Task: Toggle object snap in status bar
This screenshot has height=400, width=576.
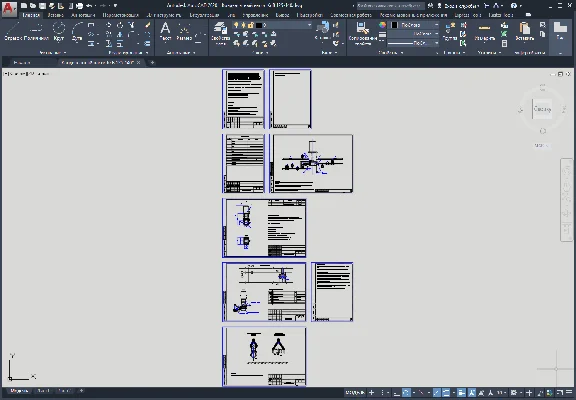Action: 446,393
